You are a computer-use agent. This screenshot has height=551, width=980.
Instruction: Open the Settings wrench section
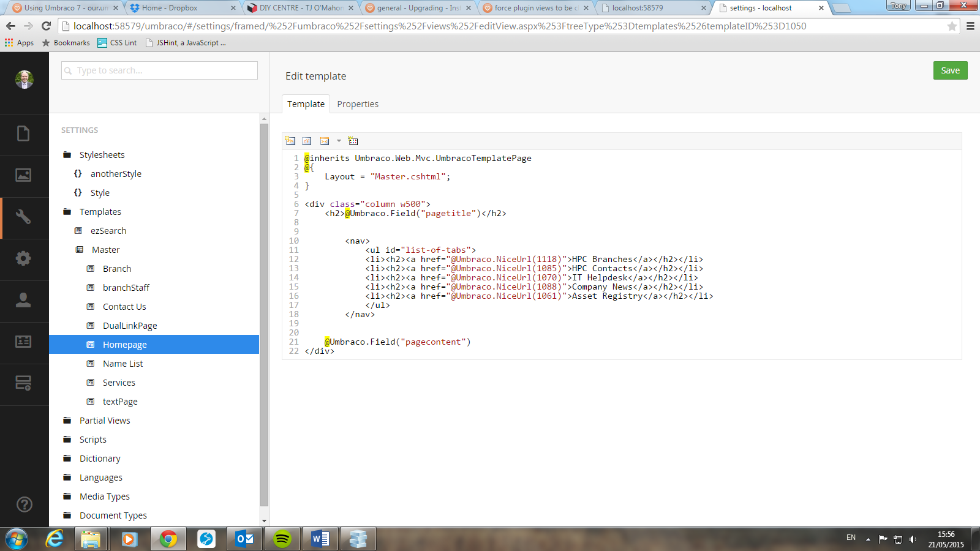23,217
